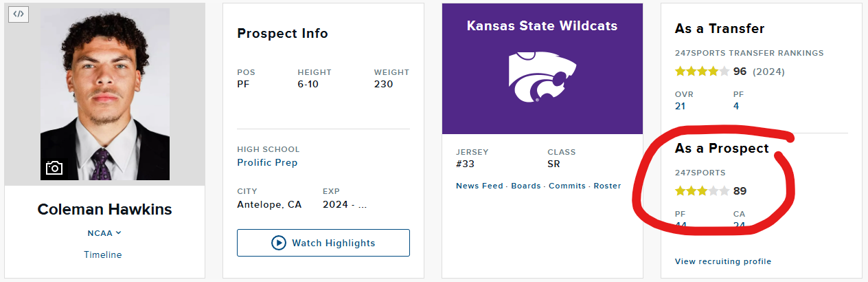Open the Commits link
This screenshot has height=282, width=868.
tap(567, 186)
